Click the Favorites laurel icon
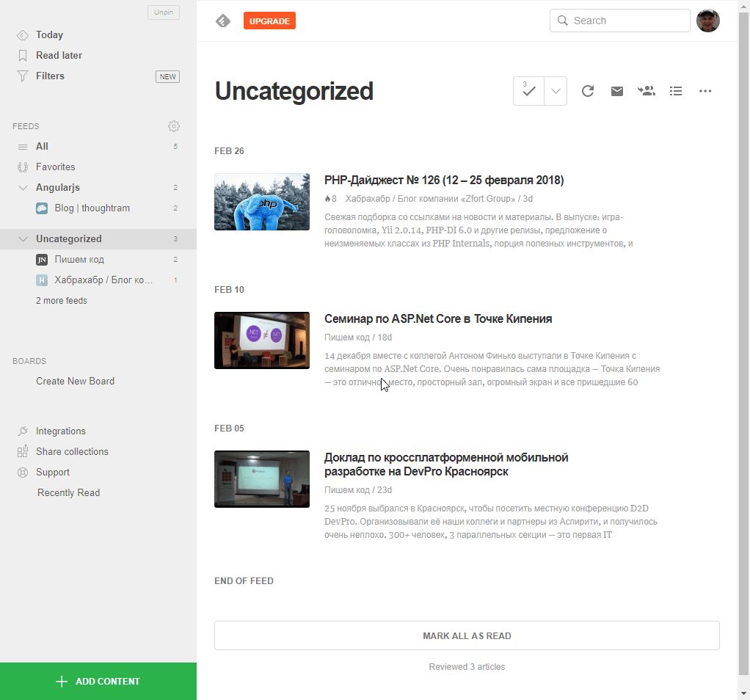750x700 pixels. point(23,167)
